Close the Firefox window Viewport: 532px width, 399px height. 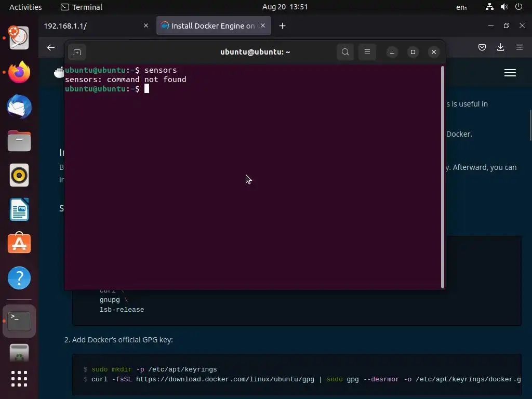(522, 25)
